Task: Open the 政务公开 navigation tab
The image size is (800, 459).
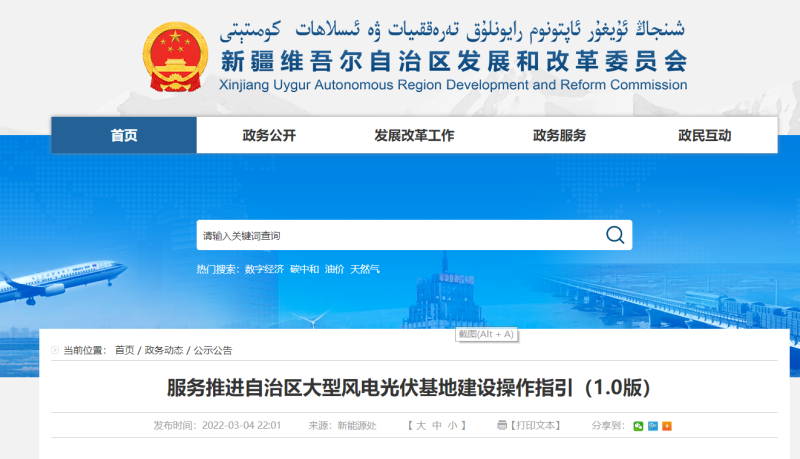Action: point(269,136)
